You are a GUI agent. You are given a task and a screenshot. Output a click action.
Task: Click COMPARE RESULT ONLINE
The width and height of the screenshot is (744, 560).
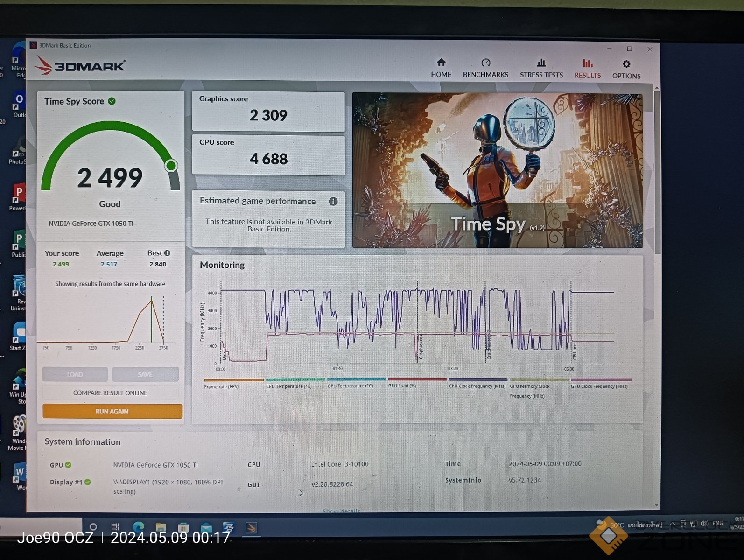point(110,393)
